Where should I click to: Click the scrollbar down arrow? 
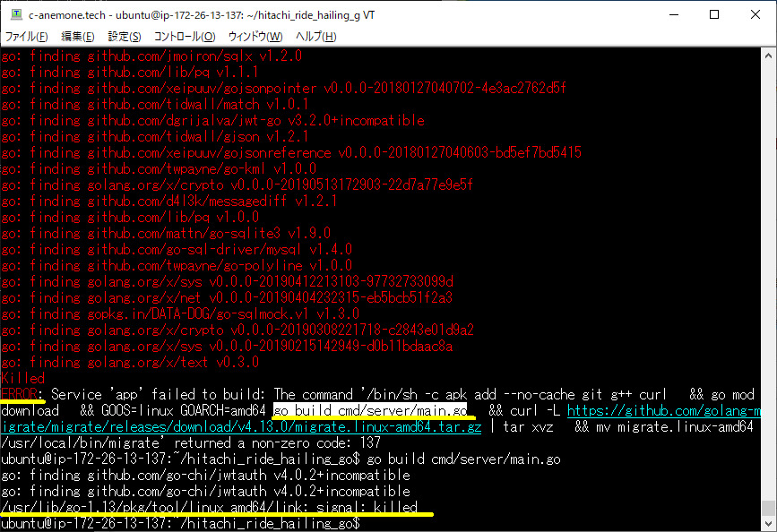click(768, 523)
